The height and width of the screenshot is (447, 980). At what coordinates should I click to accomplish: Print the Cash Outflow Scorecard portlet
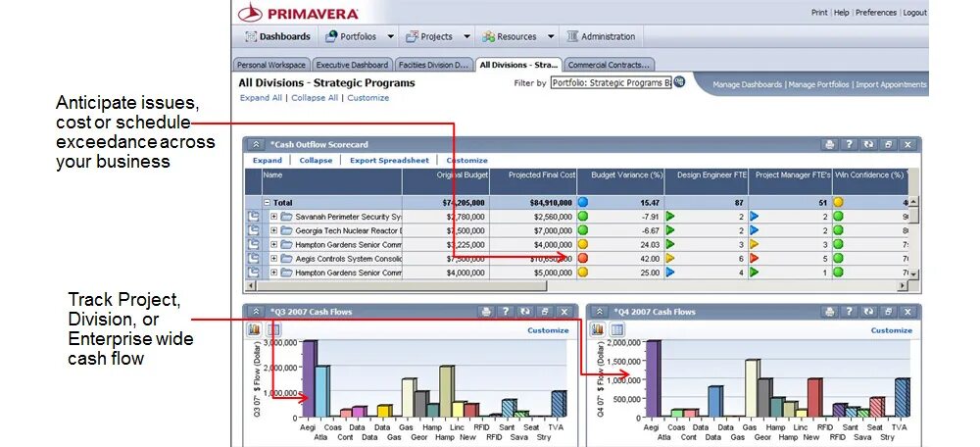[x=829, y=144]
